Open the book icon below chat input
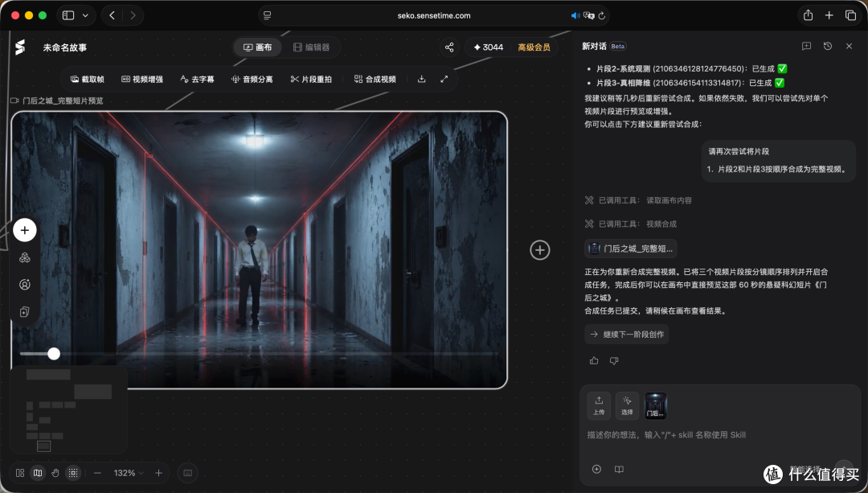Image resolution: width=868 pixels, height=493 pixels. pyautogui.click(x=619, y=469)
